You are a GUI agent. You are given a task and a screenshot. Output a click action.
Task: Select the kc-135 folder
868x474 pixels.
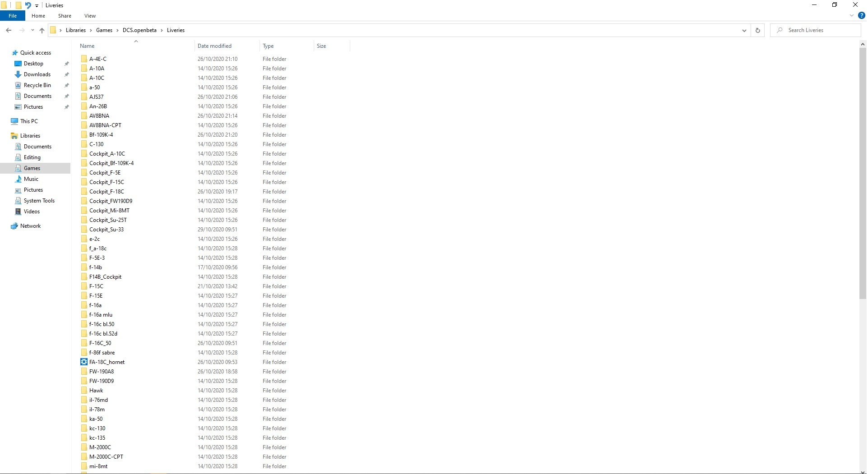(x=97, y=438)
